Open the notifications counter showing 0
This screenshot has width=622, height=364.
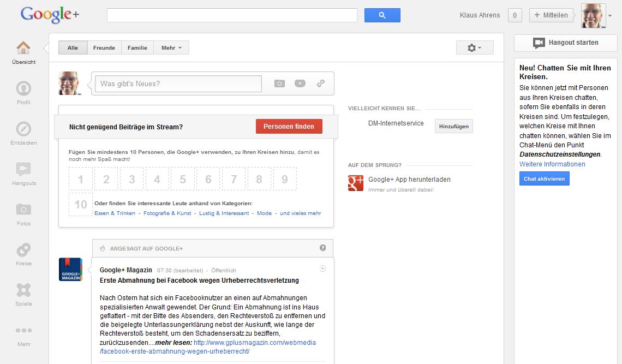[x=515, y=15]
